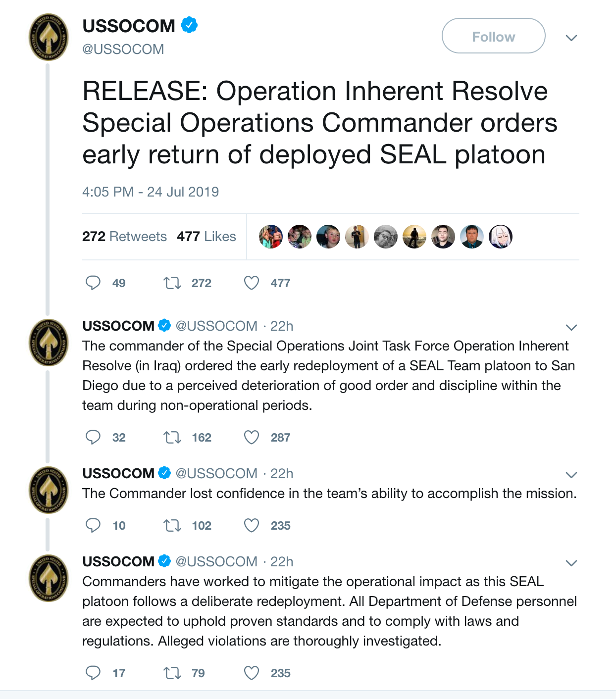Open the first liker's avatar thumbnail

coord(271,237)
